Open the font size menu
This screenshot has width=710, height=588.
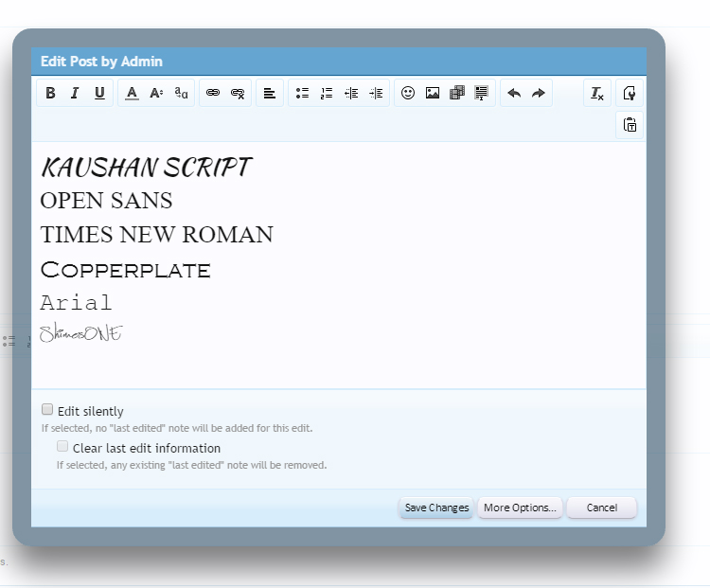[156, 93]
